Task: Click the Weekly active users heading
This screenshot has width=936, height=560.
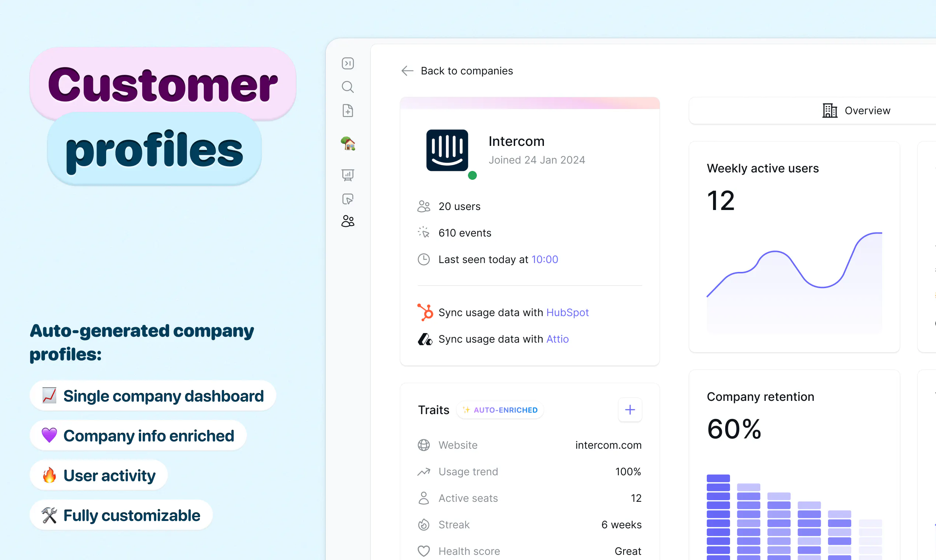Action: coord(763,168)
